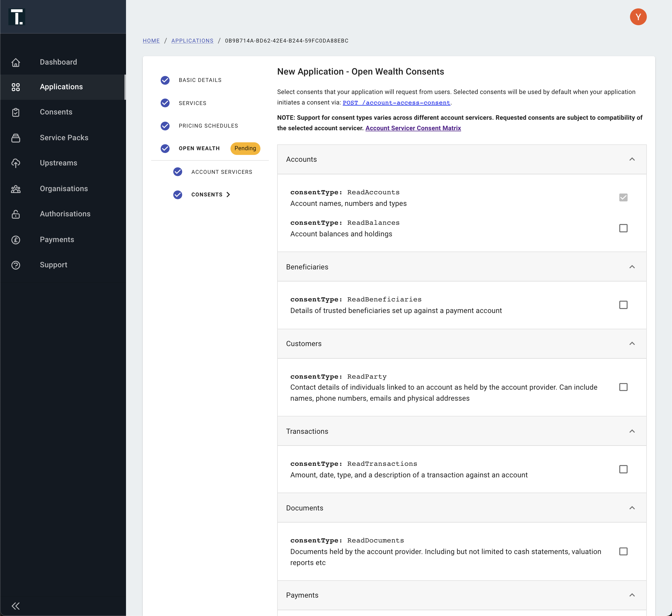Image resolution: width=672 pixels, height=616 pixels.
Task: Collapse the Accounts section chevron
Action: coord(632,159)
